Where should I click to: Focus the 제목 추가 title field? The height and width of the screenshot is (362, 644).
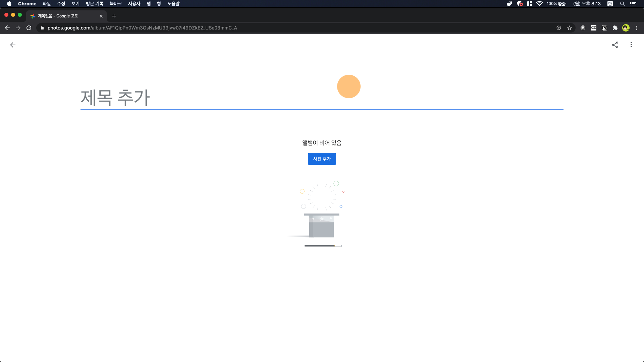(321, 98)
